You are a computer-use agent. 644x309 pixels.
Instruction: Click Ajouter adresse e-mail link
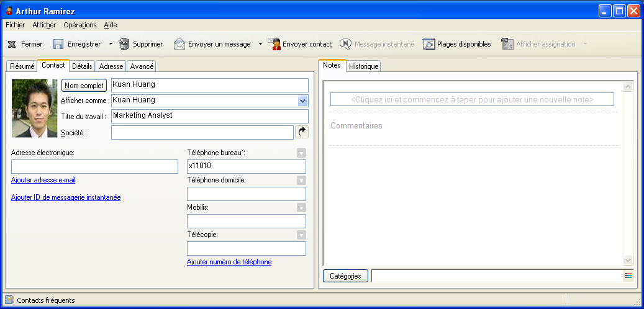pyautogui.click(x=43, y=180)
